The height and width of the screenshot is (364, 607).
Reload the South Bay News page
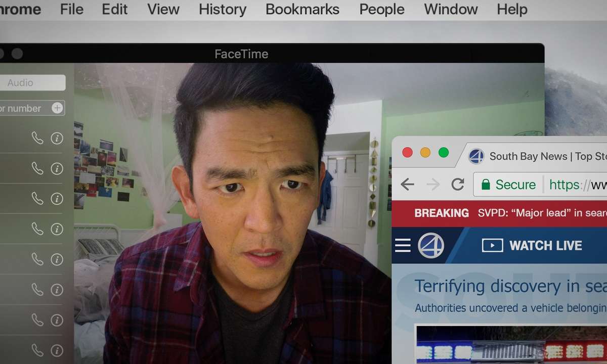point(458,185)
